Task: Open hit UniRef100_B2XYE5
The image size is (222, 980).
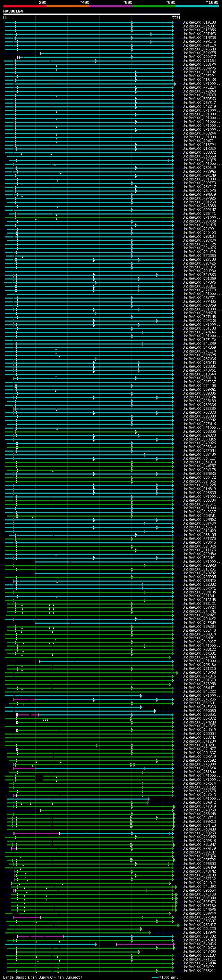Action: click(199, 53)
